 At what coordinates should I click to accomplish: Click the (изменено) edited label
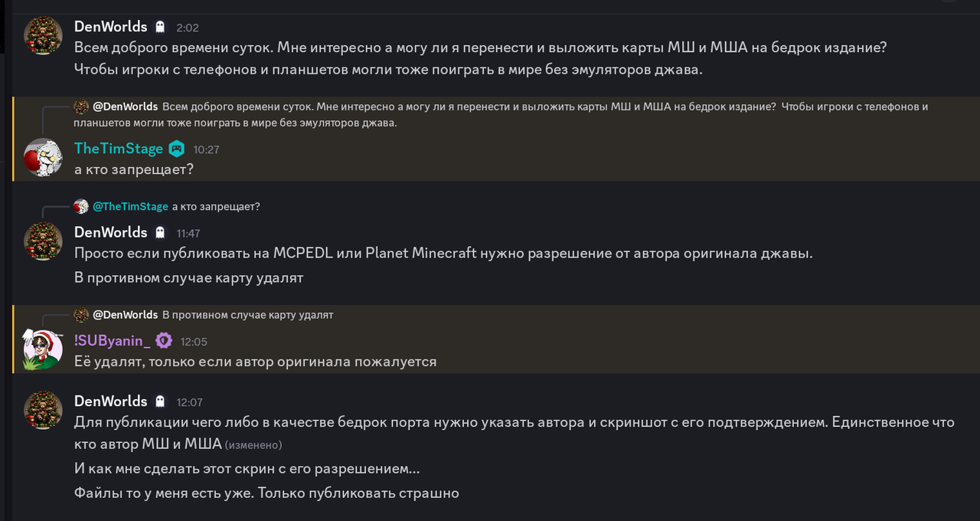point(253,445)
